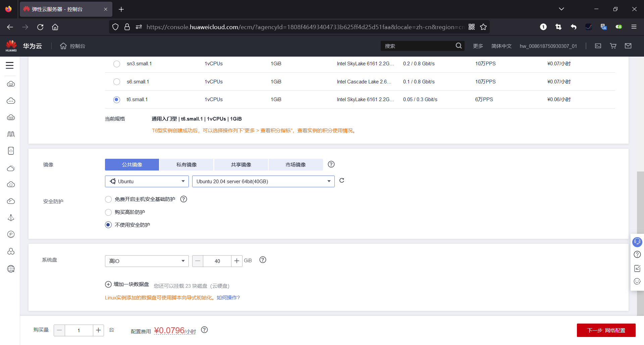Open account menu hw_008618750930307_01
The image size is (644, 345).
pyautogui.click(x=548, y=46)
